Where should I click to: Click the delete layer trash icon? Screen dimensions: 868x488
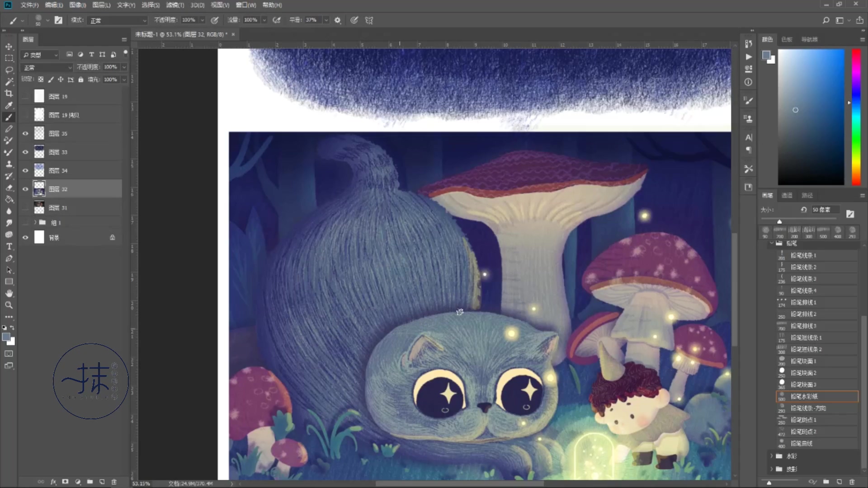[x=114, y=482]
